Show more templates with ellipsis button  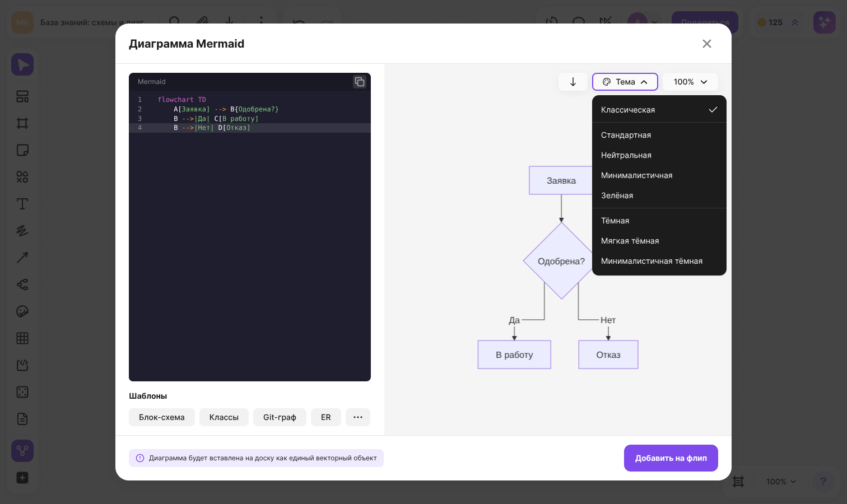pyautogui.click(x=358, y=417)
